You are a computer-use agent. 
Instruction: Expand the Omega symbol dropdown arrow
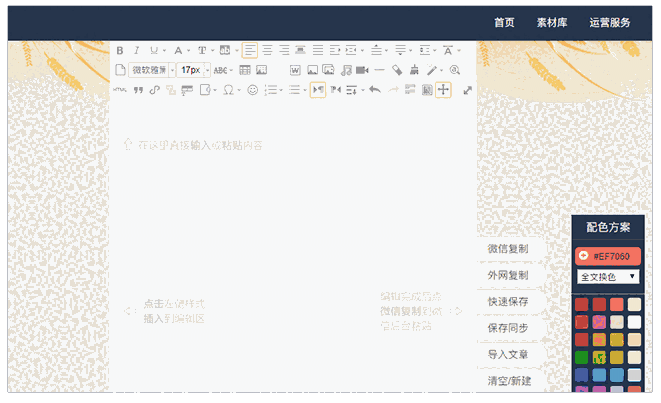click(x=239, y=90)
